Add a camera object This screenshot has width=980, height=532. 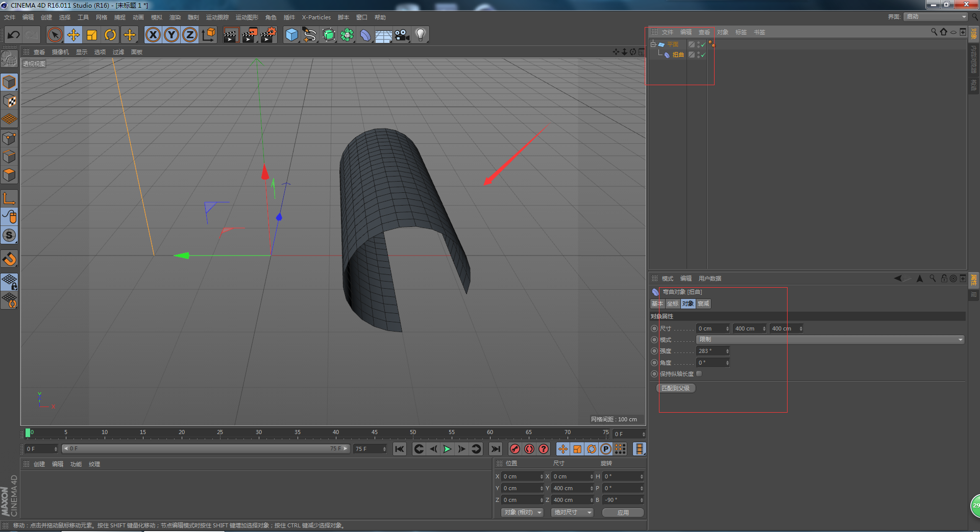[x=402, y=35]
